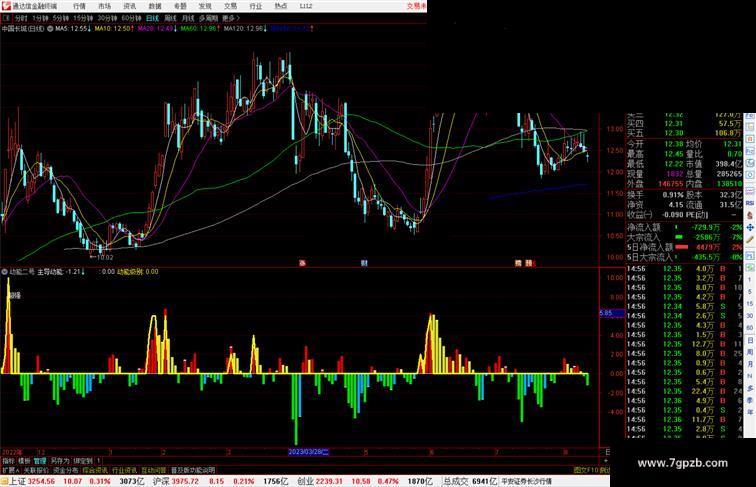The width and height of the screenshot is (756, 487).
Task: Click the 总成交 6941亿 status entry
Action: pos(470,481)
